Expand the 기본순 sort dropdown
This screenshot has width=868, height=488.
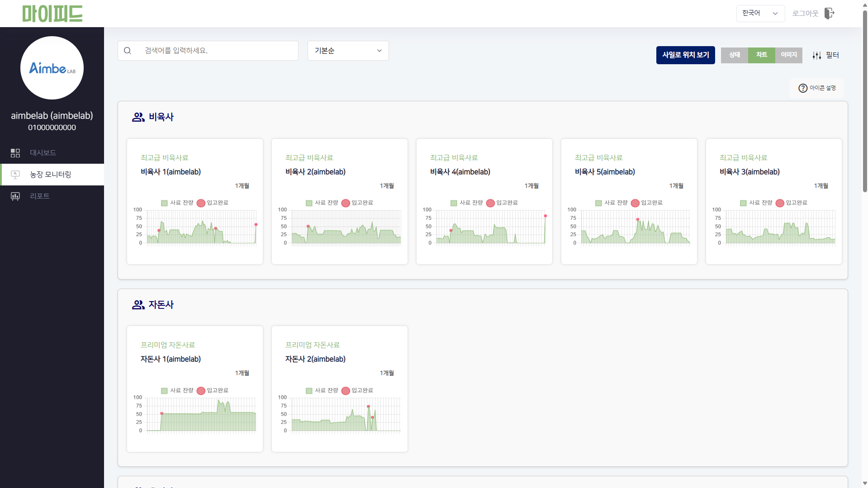(348, 51)
